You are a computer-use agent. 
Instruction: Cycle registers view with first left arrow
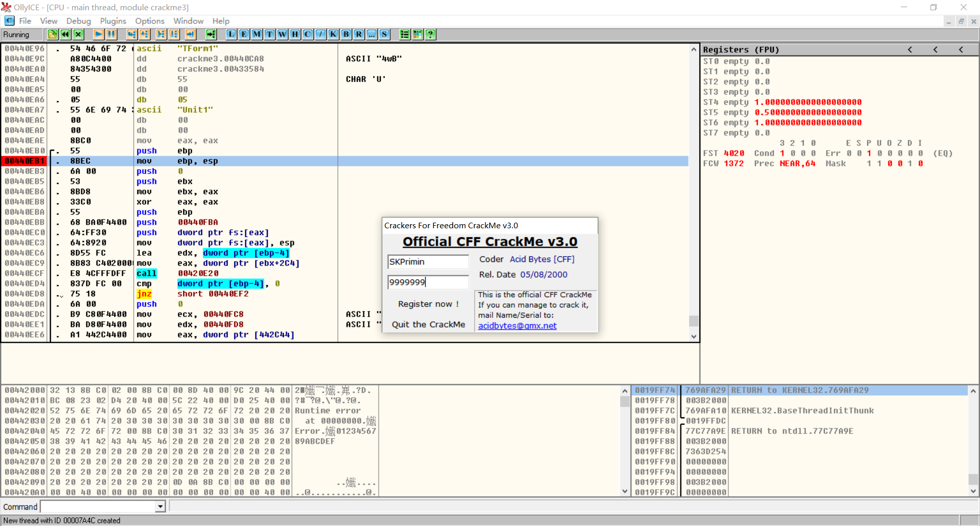pos(910,50)
